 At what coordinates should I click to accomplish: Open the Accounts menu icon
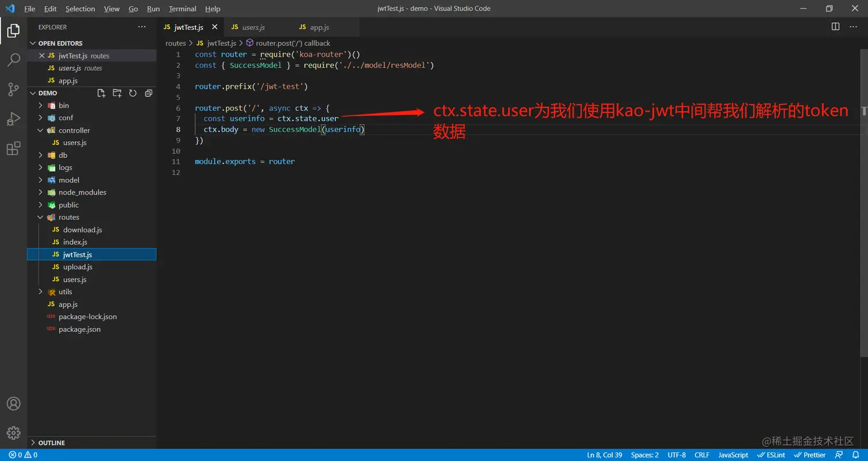[x=13, y=404]
